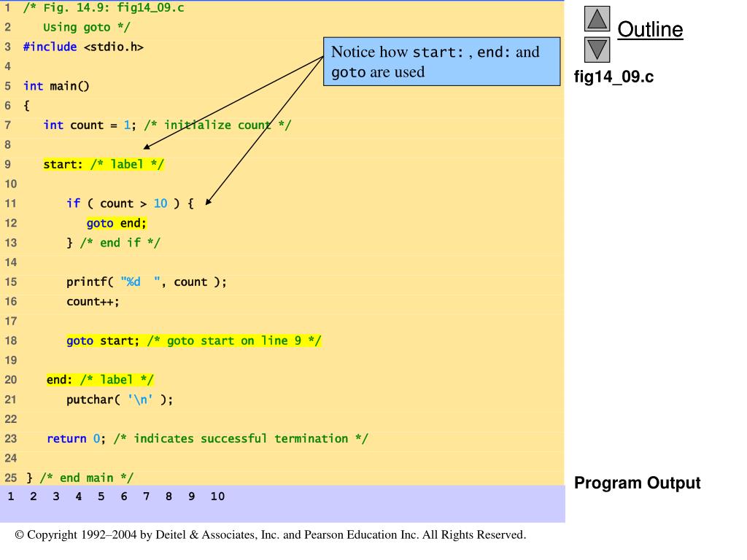Viewport: 747px width, 560px height.
Task: Click the 'if ( count > 10 ) {' line
Action: pos(130,204)
